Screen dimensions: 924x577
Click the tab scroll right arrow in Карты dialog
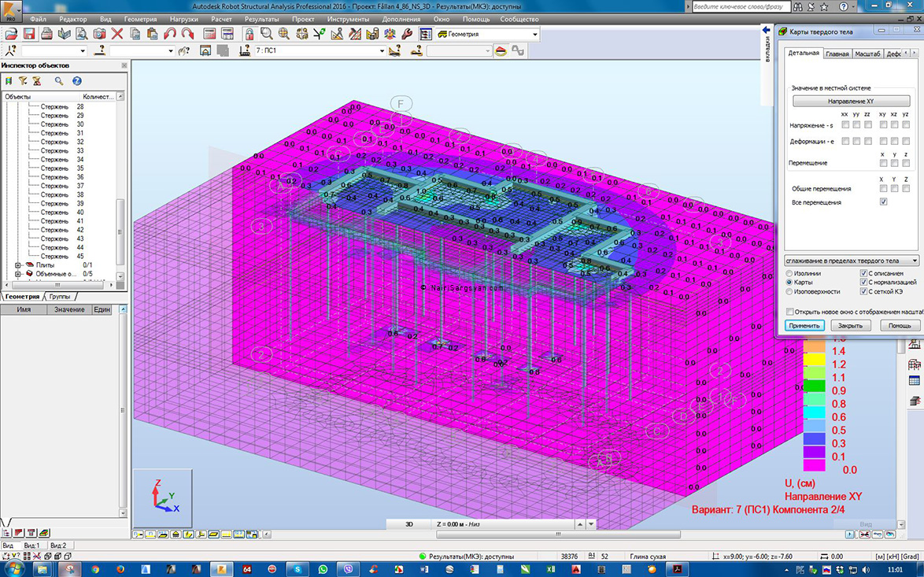(x=915, y=53)
